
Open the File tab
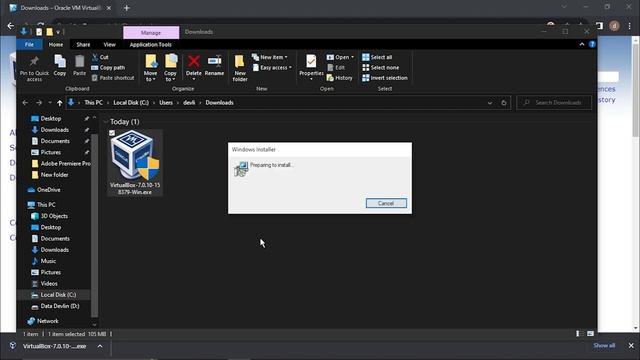coord(29,44)
